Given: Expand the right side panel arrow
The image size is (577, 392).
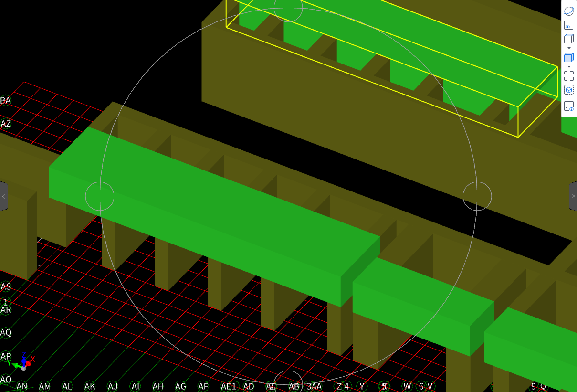Looking at the screenshot, I should tap(573, 196).
